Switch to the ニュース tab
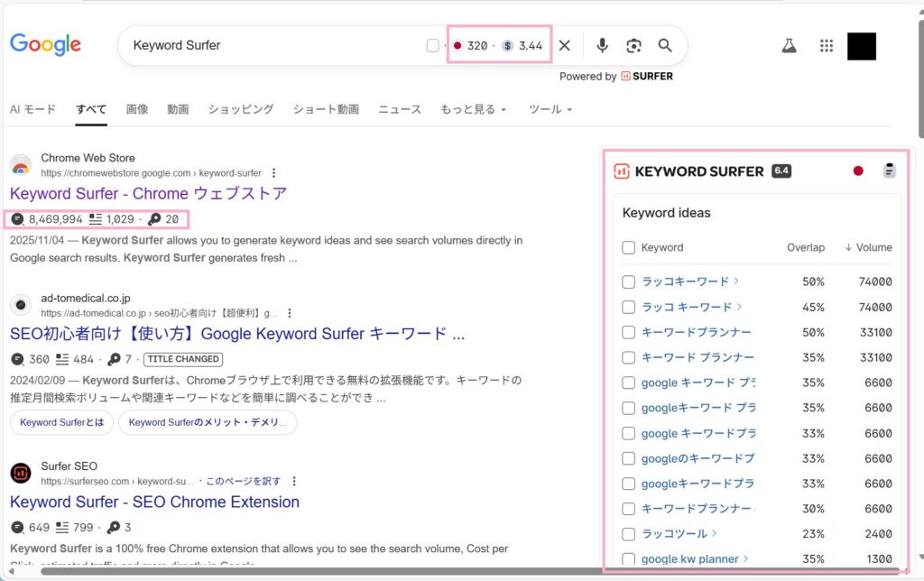924x581 pixels. point(399,109)
